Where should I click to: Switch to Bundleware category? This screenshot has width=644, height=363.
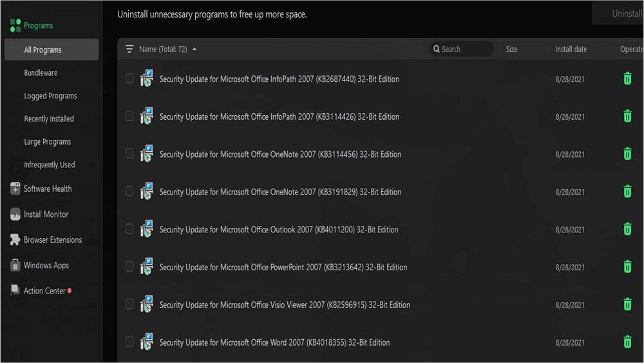click(41, 73)
